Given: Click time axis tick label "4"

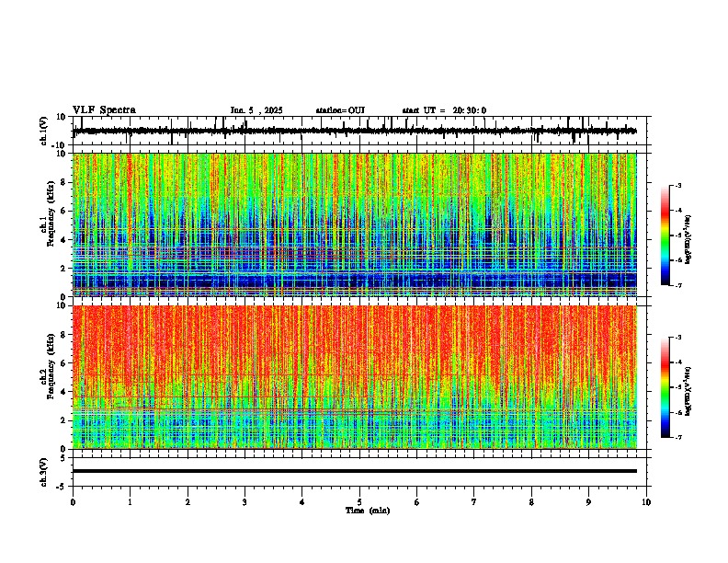Looking at the screenshot, I should pos(301,502).
